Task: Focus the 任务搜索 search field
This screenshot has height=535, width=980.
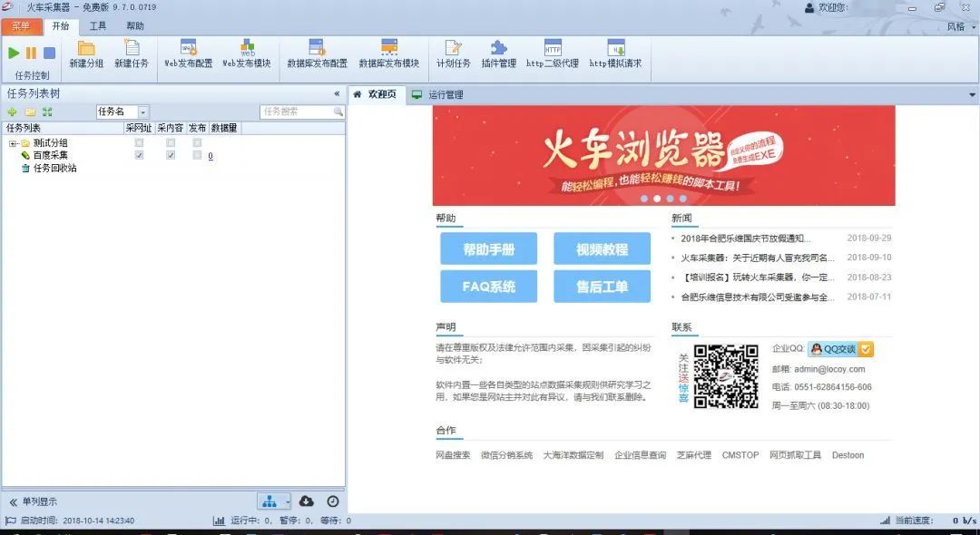Action: coord(298,112)
